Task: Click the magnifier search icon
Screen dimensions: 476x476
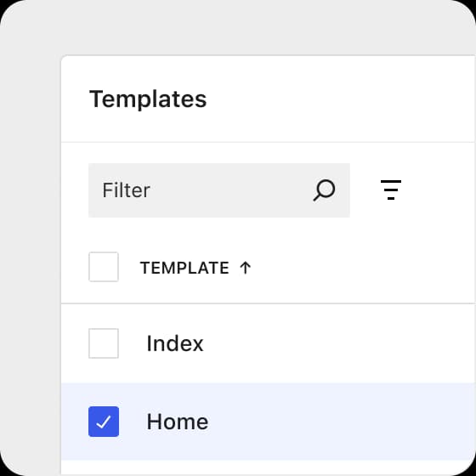Action: point(324,190)
